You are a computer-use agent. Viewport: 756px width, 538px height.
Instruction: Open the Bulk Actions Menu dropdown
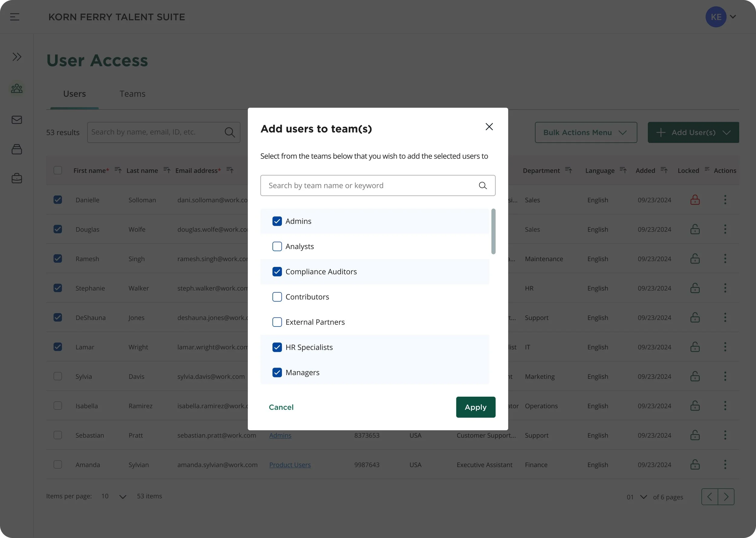(x=585, y=133)
